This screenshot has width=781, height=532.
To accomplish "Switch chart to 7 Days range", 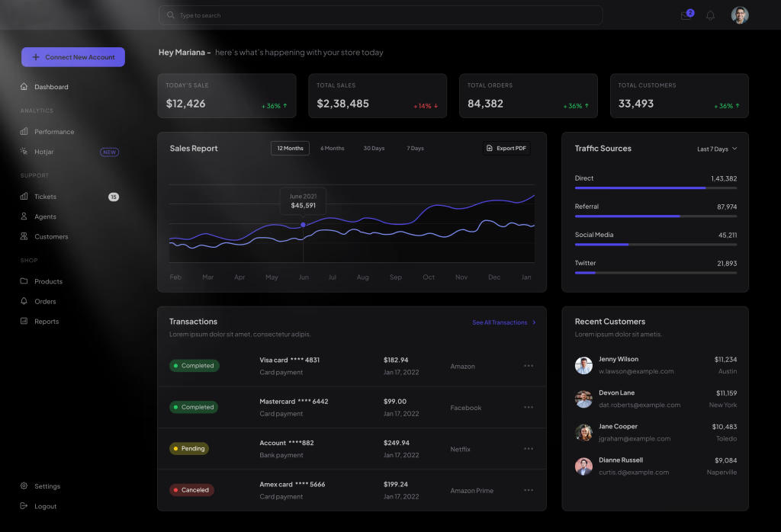I will [415, 148].
